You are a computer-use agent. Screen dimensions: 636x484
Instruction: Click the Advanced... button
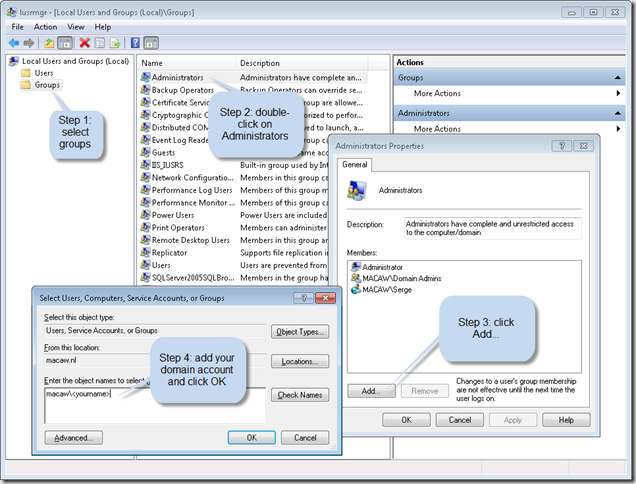73,438
